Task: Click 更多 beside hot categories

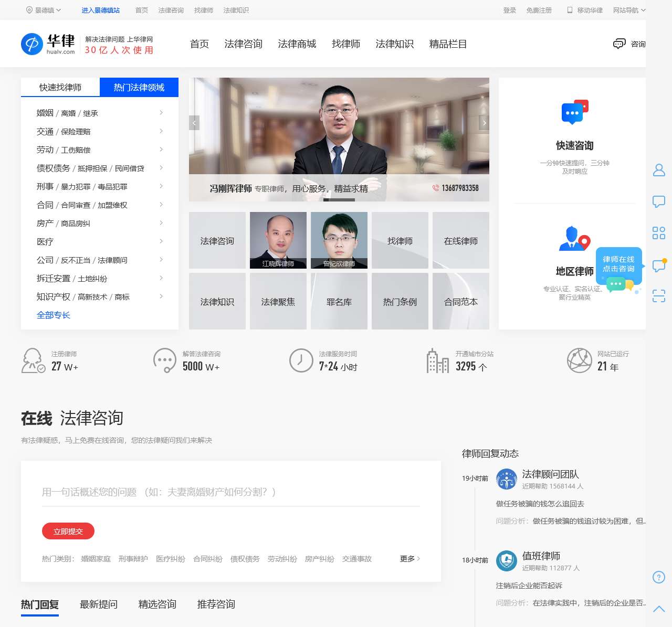Action: [410, 559]
